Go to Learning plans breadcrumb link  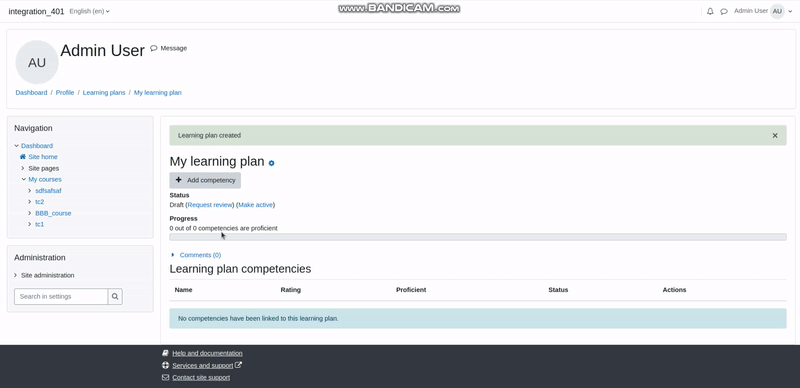104,92
